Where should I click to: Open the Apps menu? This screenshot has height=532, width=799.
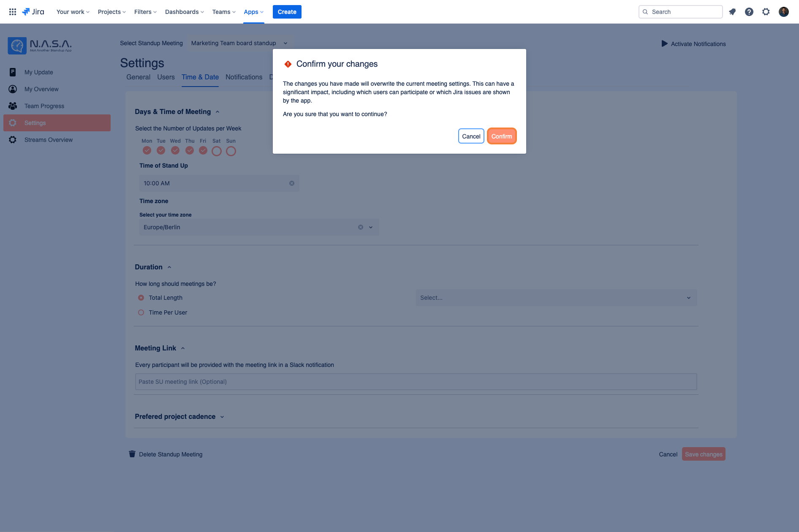coord(254,12)
